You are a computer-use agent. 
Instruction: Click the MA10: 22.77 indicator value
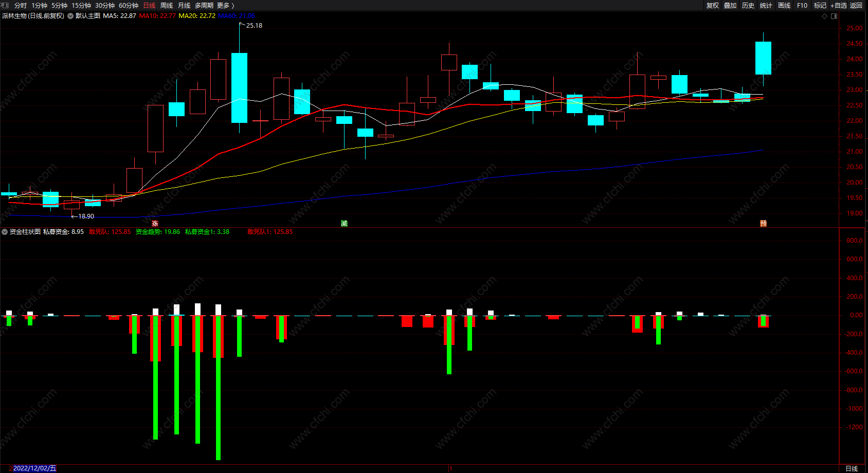[x=157, y=16]
